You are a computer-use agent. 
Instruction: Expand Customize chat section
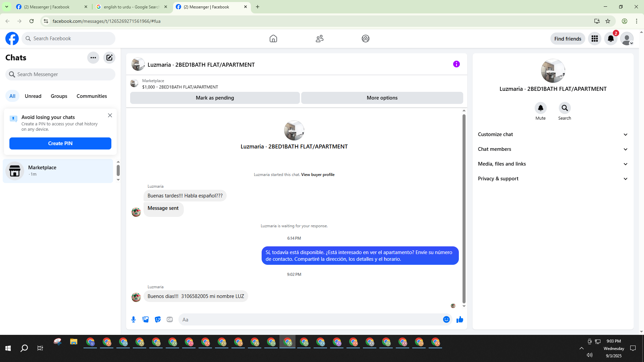553,134
